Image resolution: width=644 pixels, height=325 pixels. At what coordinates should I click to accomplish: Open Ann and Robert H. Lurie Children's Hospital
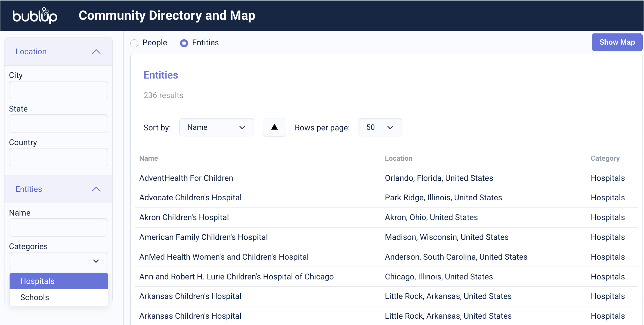[x=236, y=277]
